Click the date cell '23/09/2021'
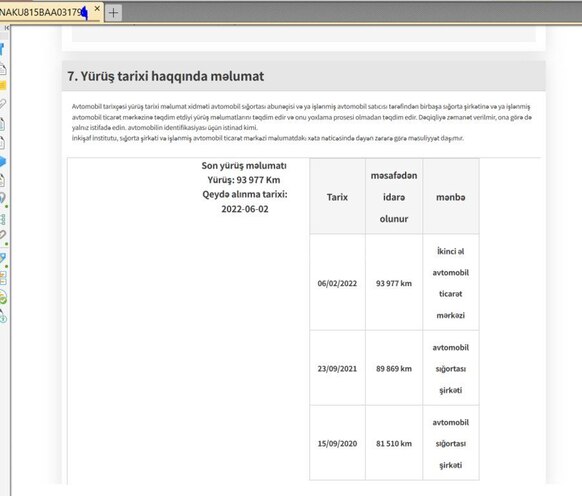Screen dimensions: 582x496 tap(337, 369)
